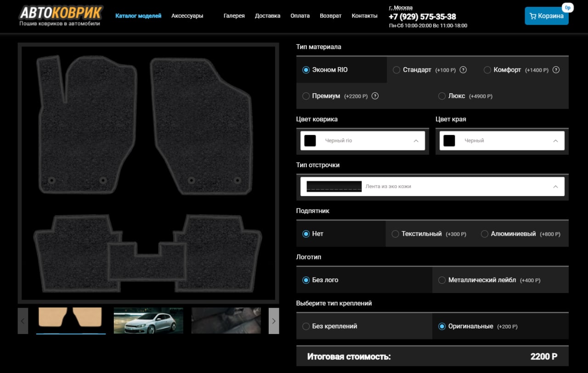Select silver car photo thumbnail
The height and width of the screenshot is (373, 588).
click(x=148, y=321)
